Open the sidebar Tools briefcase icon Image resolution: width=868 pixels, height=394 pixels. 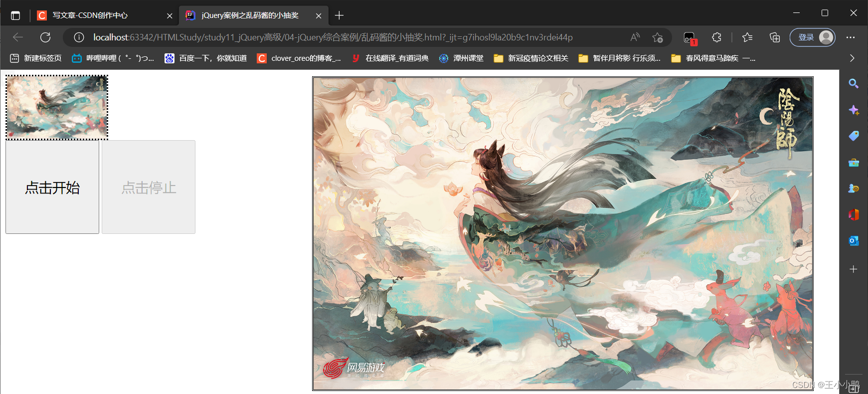coord(854,163)
